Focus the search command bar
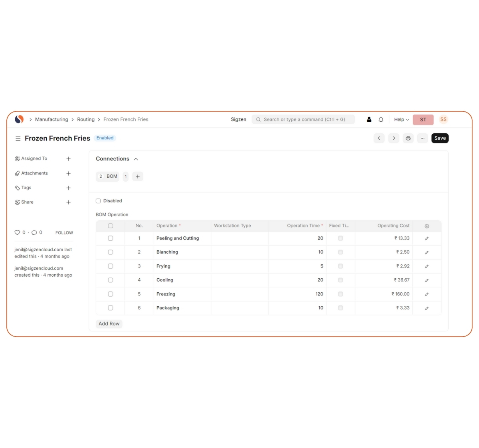 [303, 119]
